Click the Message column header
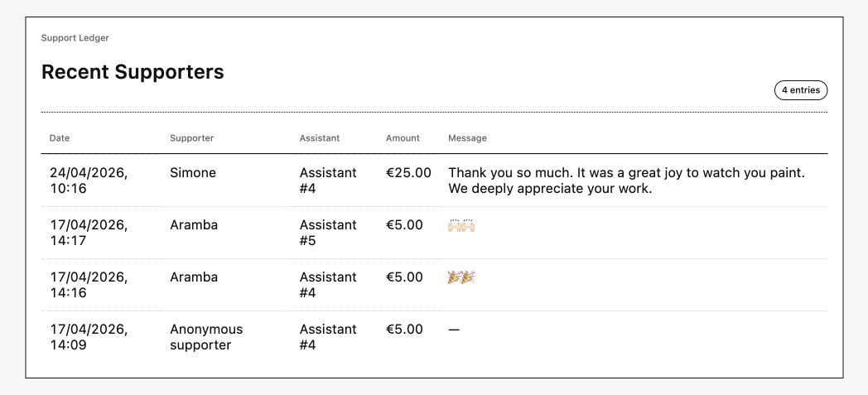Viewport: 868px width, 395px height. pyautogui.click(x=467, y=138)
